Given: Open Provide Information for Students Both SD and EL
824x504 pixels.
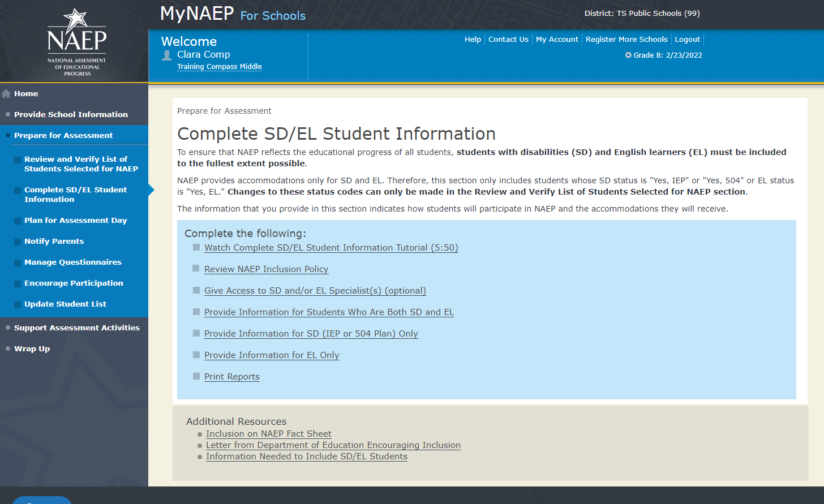Looking at the screenshot, I should click(329, 312).
